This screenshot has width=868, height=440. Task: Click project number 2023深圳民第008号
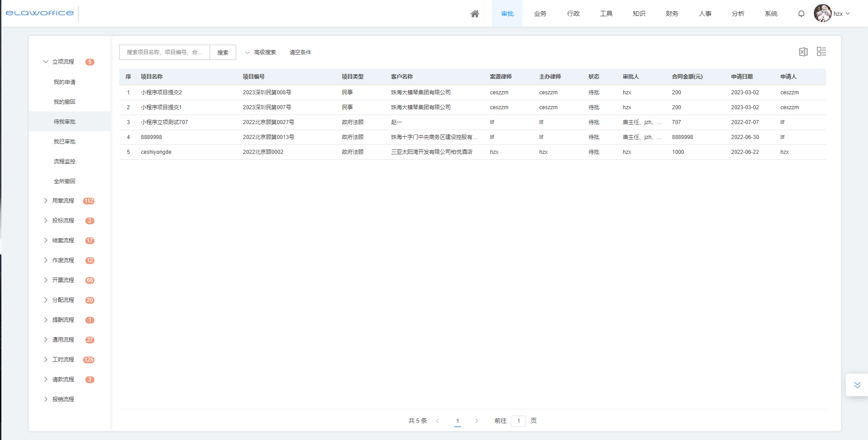coord(267,93)
